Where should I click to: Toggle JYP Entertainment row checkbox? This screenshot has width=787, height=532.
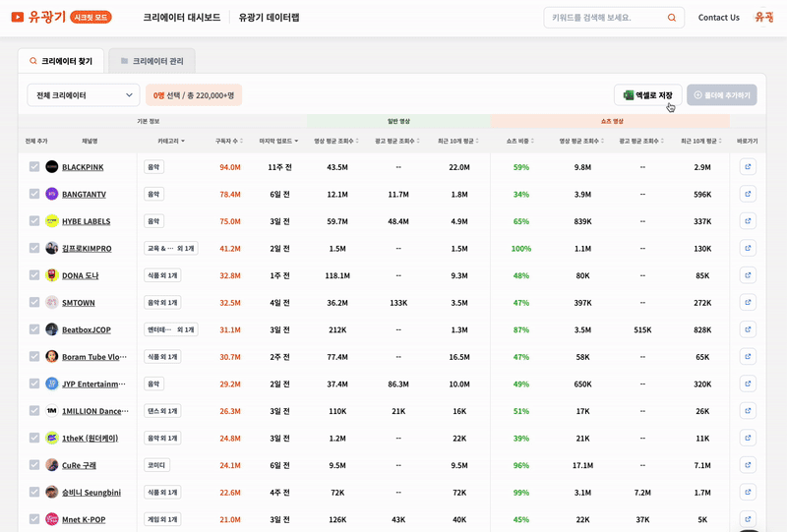(34, 384)
